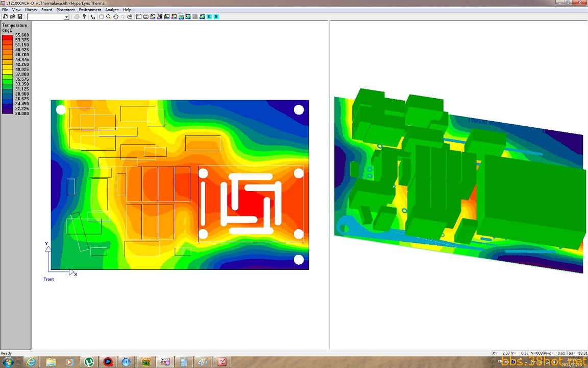Click the cyan B toolbar button
The width and height of the screenshot is (588, 368).
tap(216, 16)
